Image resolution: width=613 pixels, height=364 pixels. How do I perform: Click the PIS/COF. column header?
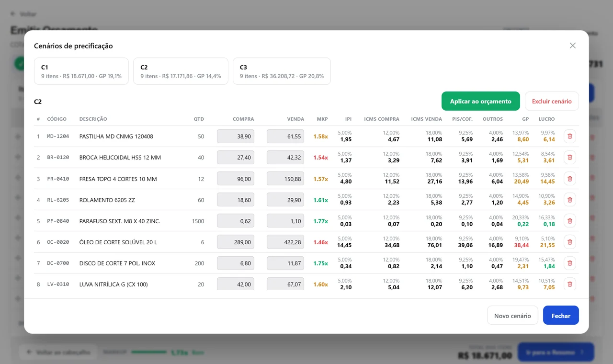click(463, 119)
